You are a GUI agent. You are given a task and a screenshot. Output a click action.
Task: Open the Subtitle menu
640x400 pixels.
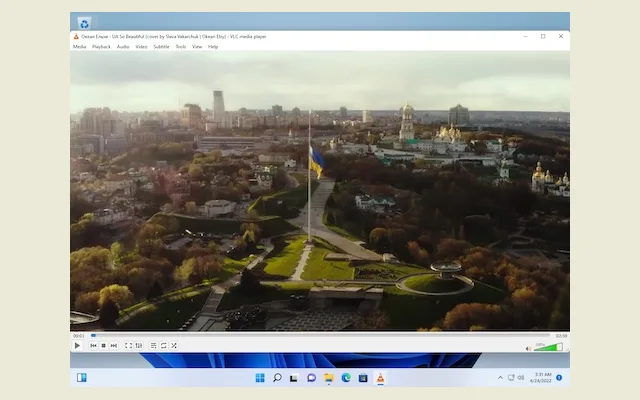point(161,47)
